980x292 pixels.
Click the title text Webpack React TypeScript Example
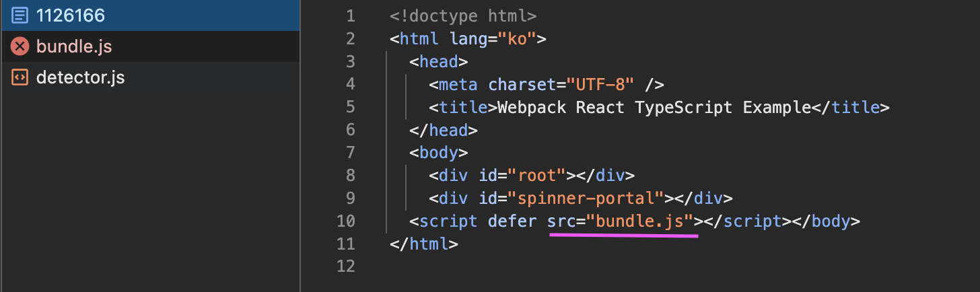(653, 107)
